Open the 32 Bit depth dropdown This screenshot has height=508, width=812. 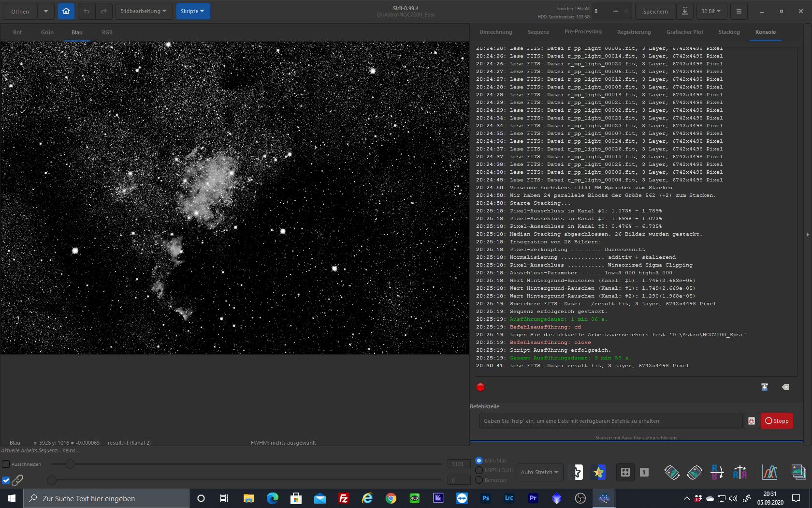pyautogui.click(x=711, y=11)
